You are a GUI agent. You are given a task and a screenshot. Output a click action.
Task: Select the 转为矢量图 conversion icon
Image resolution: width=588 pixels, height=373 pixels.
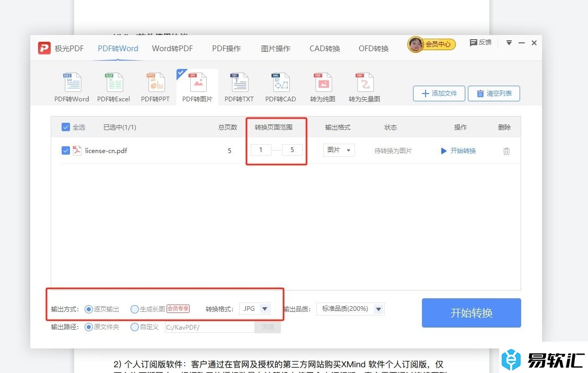pos(364,83)
